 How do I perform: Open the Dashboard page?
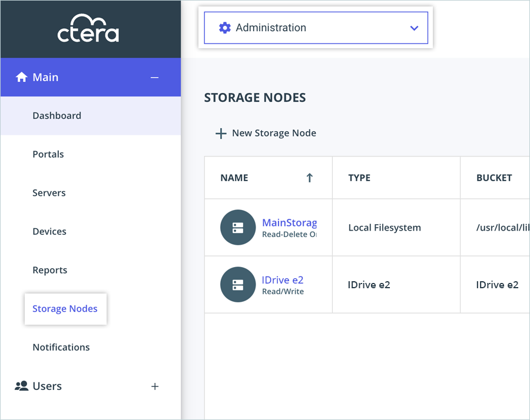(57, 116)
